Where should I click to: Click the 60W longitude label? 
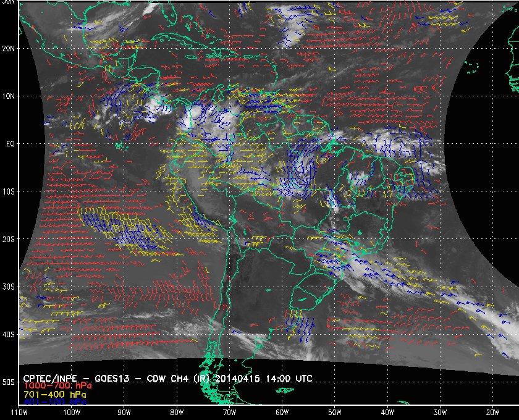(x=282, y=413)
